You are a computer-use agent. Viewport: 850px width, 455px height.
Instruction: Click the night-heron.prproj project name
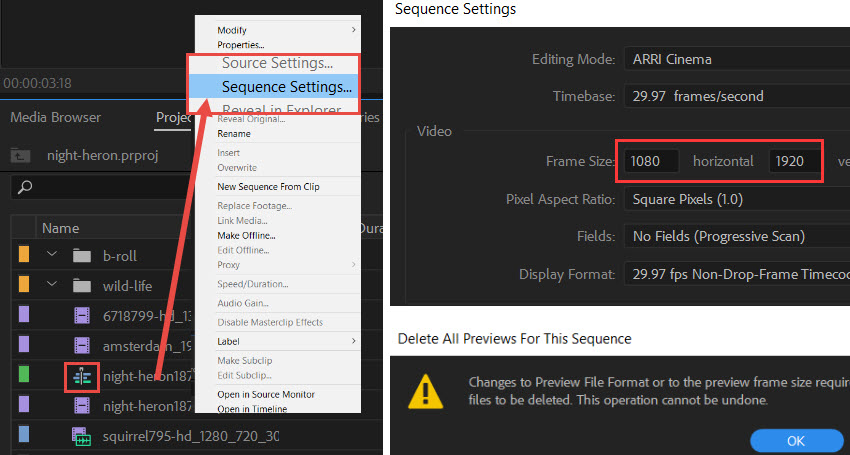pos(102,156)
